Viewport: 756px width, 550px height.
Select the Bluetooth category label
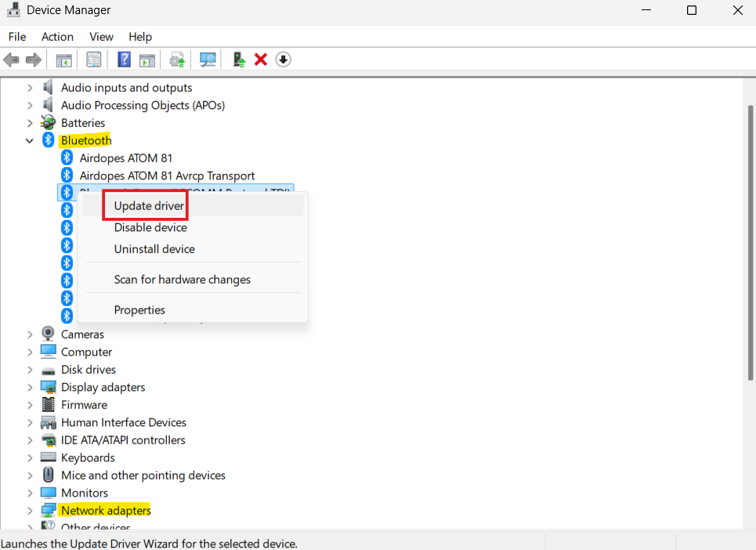coord(86,140)
